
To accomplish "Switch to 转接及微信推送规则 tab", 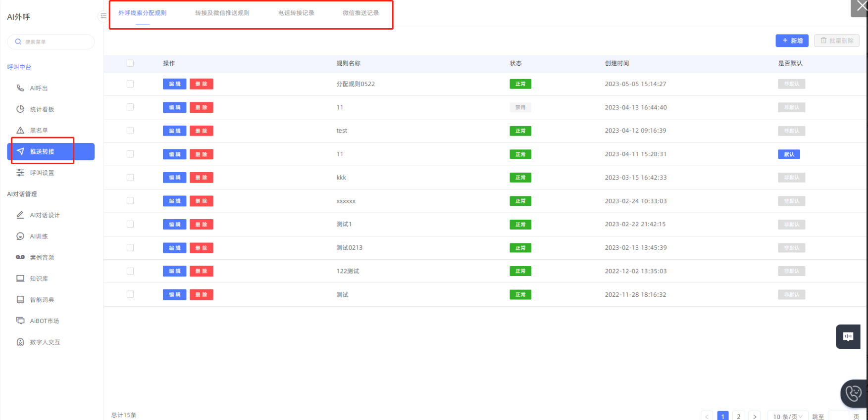I will pos(222,13).
